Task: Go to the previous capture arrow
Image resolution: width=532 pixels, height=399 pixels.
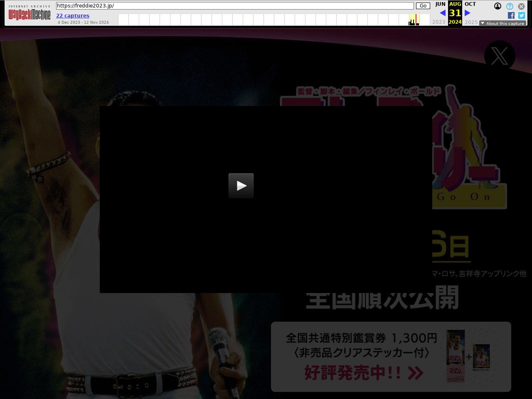Action: pyautogui.click(x=443, y=13)
